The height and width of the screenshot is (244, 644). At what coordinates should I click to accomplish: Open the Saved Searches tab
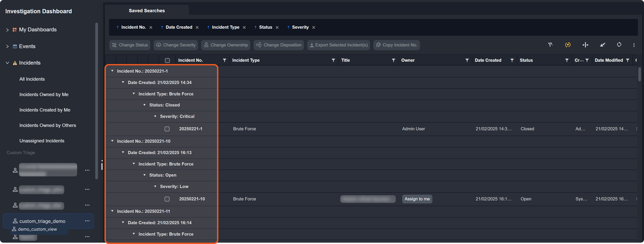[147, 11]
